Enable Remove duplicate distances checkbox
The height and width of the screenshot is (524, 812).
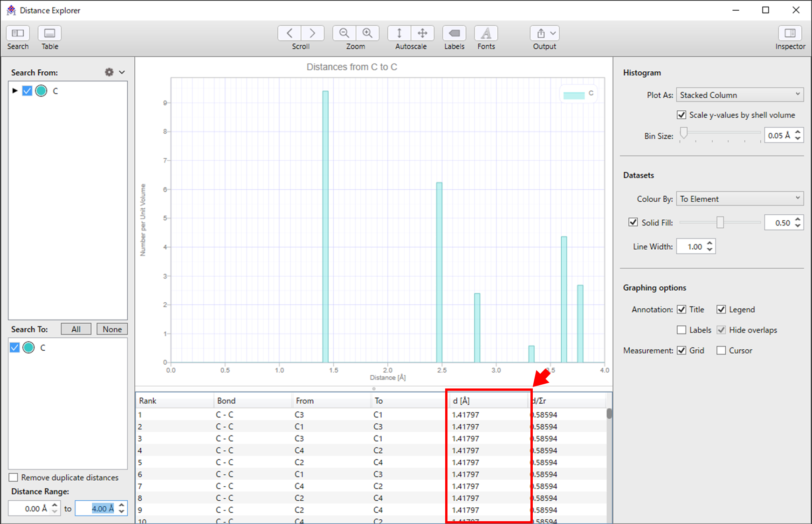tap(14, 477)
